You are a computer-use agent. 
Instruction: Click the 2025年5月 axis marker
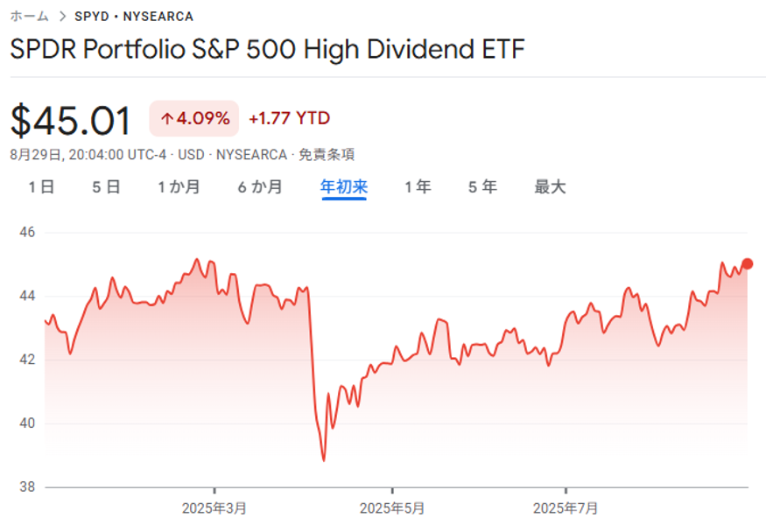pyautogui.click(x=391, y=507)
